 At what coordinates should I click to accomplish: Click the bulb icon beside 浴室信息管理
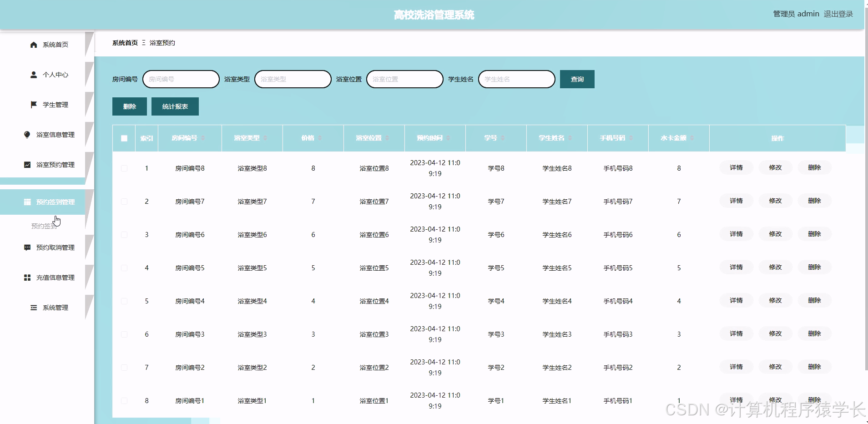click(27, 135)
